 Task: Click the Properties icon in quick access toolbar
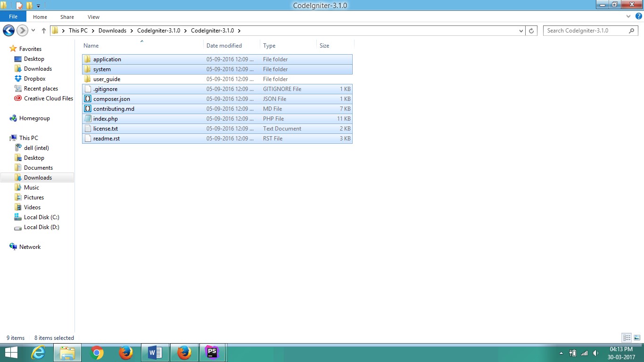tap(19, 6)
